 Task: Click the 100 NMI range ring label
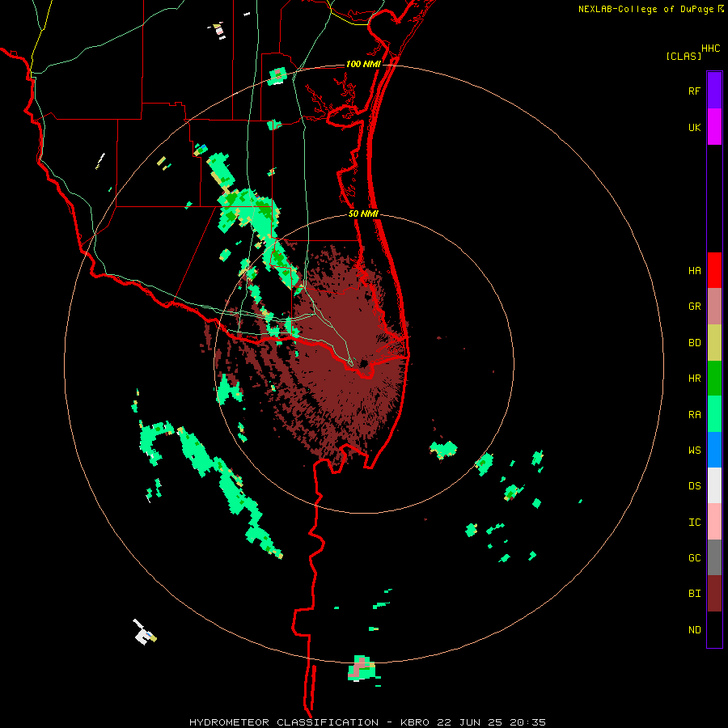pyautogui.click(x=363, y=64)
